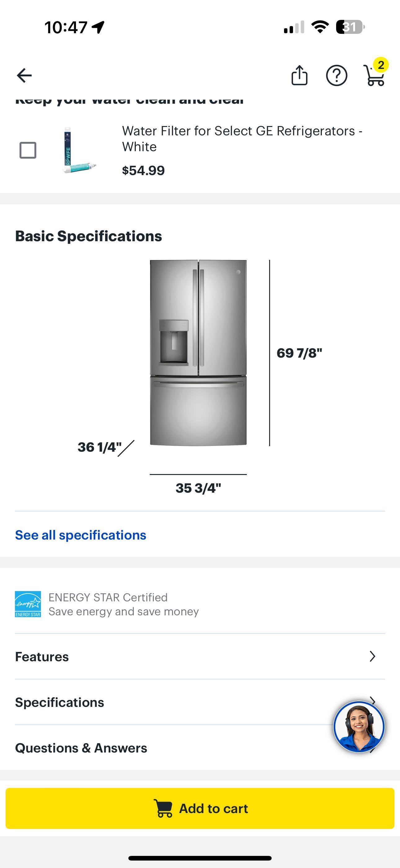Tap the water filter product thumbnail
The width and height of the screenshot is (400, 868).
pos(78,150)
